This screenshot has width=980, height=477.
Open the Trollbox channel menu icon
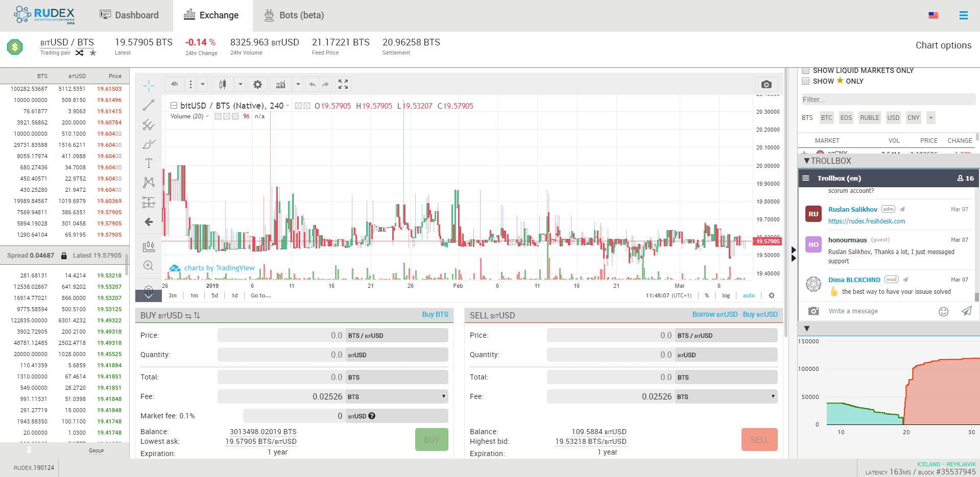pos(806,179)
